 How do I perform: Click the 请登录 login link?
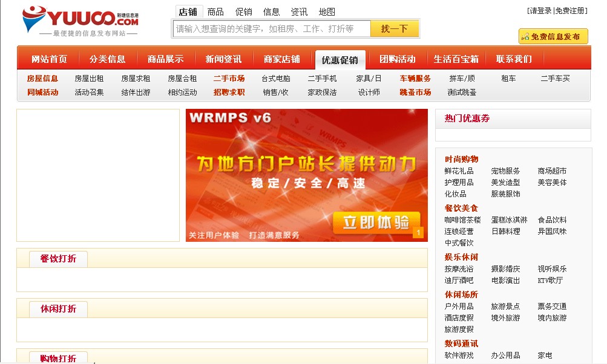[x=540, y=11]
